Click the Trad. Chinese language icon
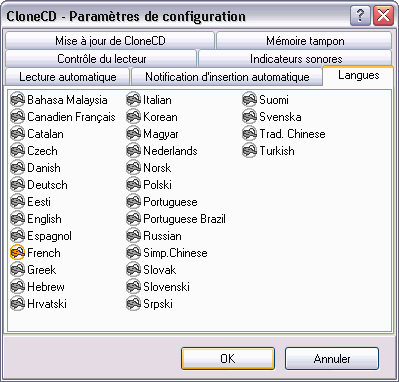399x382 pixels. (x=250, y=134)
